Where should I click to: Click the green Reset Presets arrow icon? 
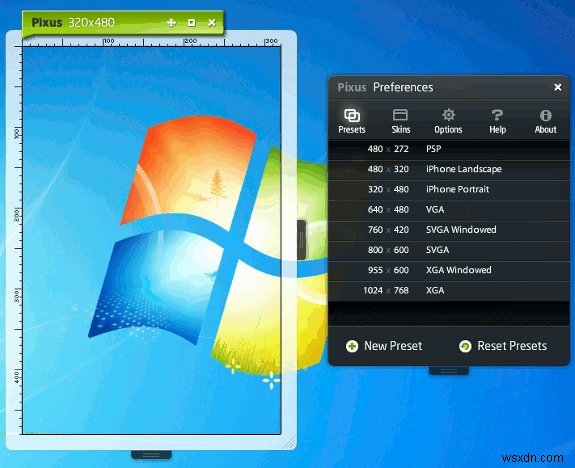[x=465, y=346]
